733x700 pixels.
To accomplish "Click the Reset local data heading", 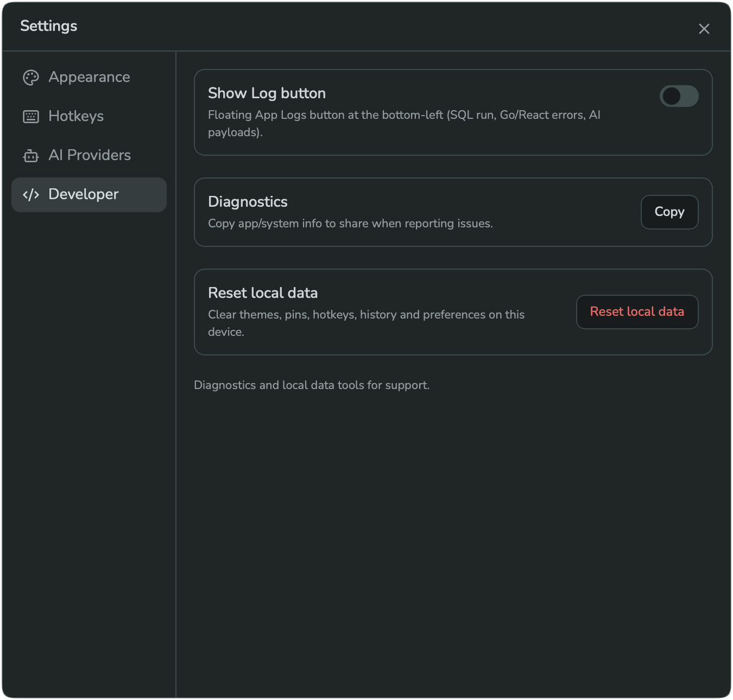I will [263, 293].
